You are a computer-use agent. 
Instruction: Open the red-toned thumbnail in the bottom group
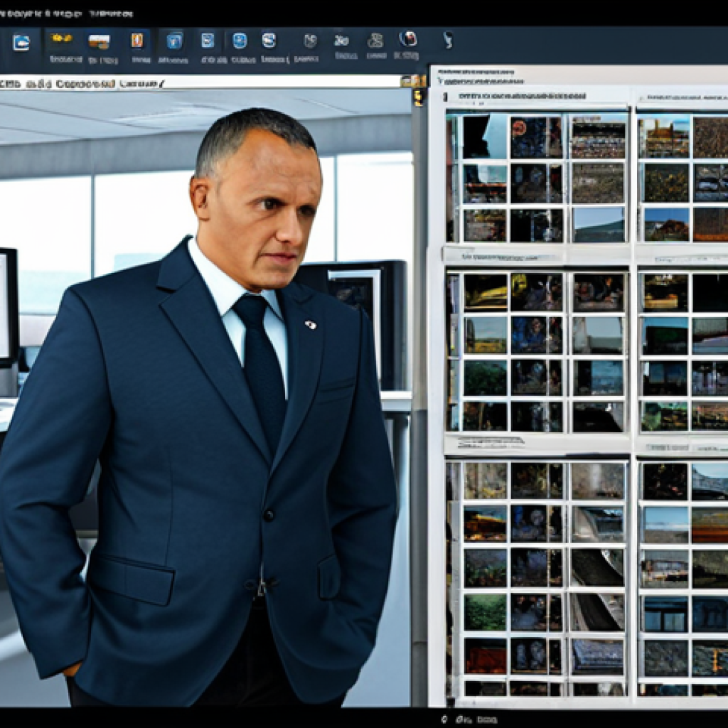click(x=485, y=655)
